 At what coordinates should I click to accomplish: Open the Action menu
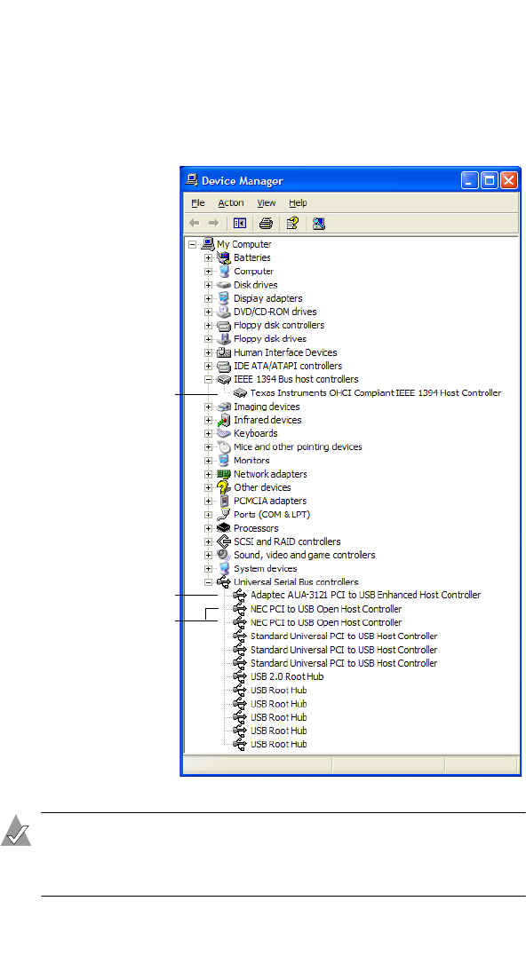[x=231, y=203]
